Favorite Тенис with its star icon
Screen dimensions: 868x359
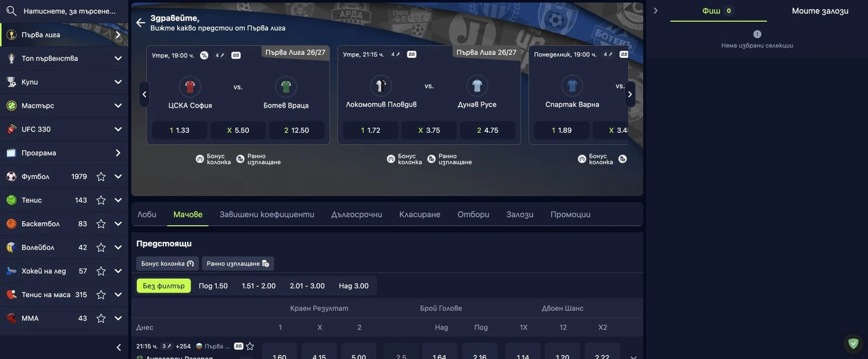[101, 200]
